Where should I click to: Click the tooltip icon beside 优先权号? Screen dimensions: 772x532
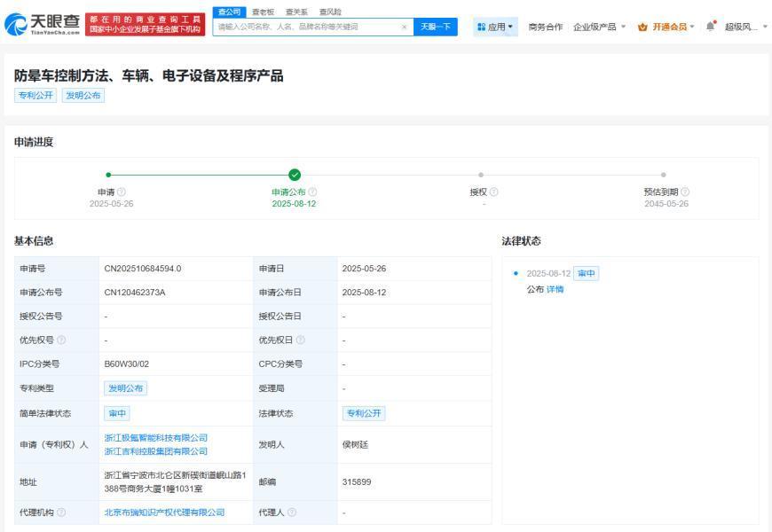click(61, 340)
